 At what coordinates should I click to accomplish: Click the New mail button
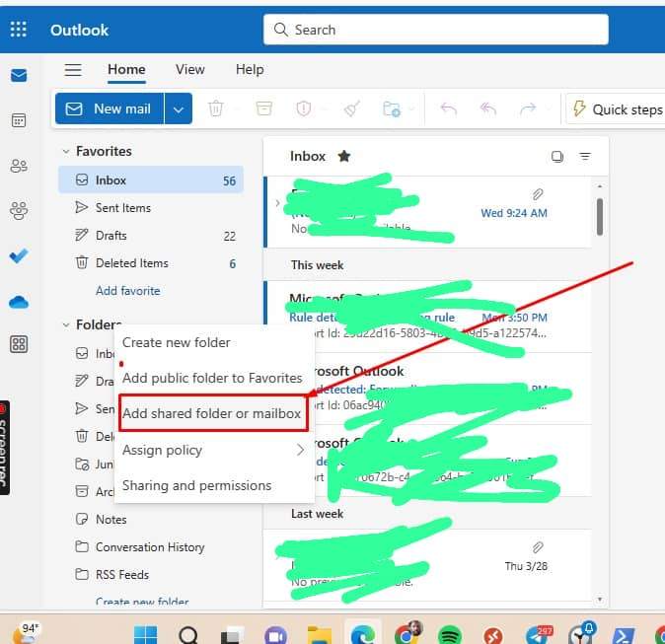pyautogui.click(x=110, y=108)
